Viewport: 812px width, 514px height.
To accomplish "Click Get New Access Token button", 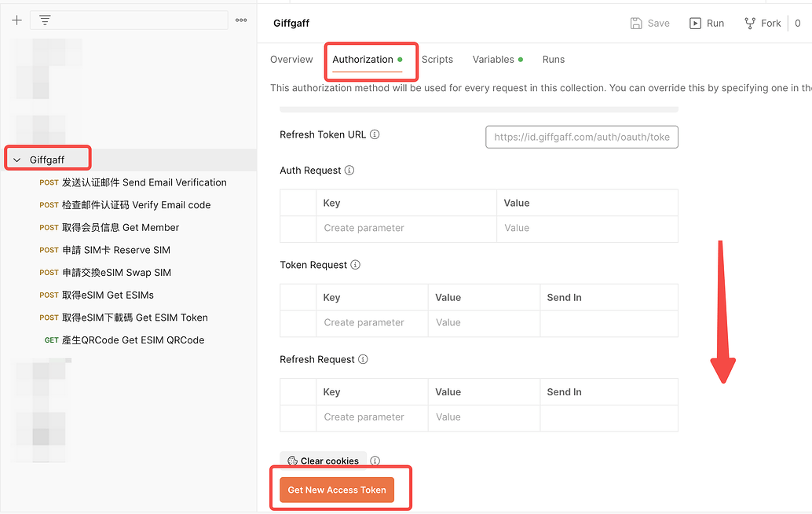I will tap(337, 490).
